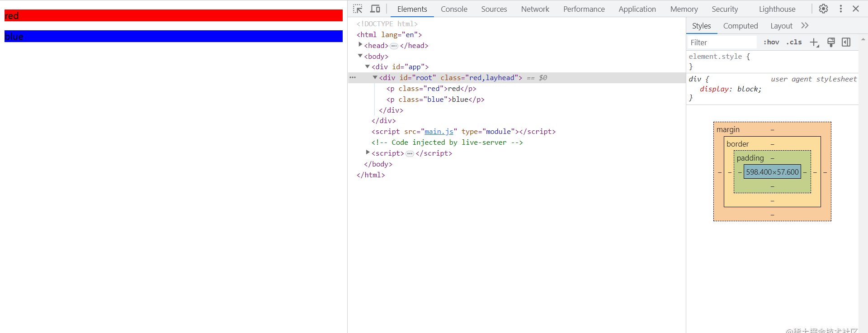Click the blue paragraph bar on page
The height and width of the screenshot is (333, 868).
coord(174,36)
